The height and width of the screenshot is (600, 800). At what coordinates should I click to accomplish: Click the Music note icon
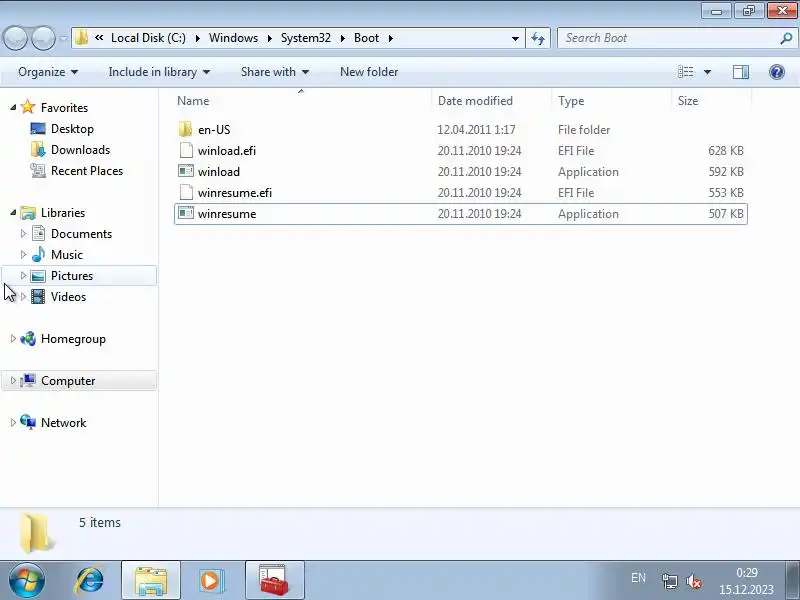point(38,254)
